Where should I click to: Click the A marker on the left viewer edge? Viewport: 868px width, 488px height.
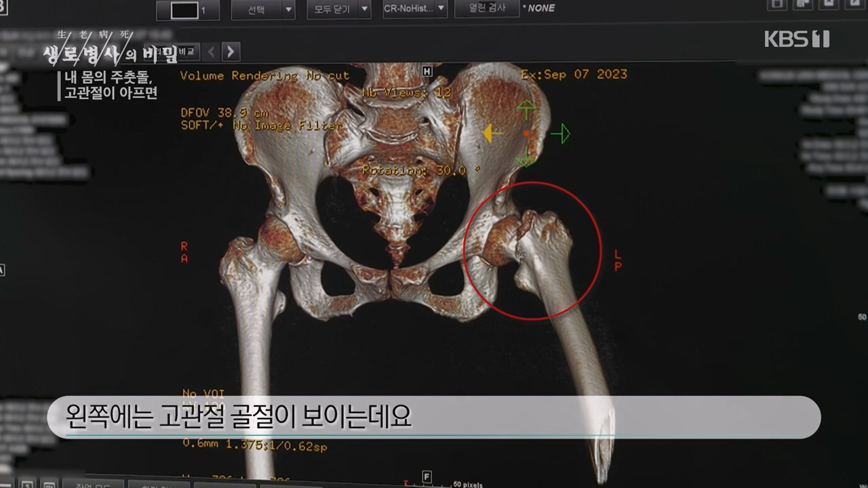coord(2,270)
